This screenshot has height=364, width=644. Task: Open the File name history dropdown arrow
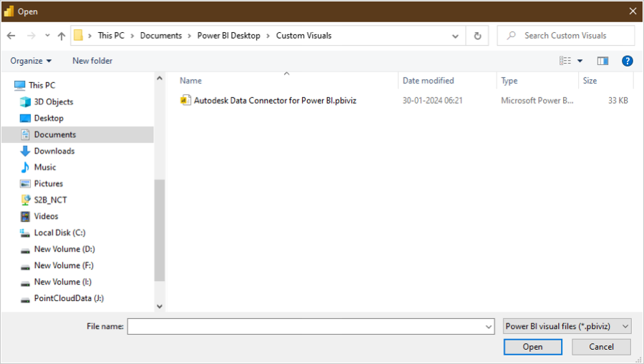pyautogui.click(x=488, y=327)
